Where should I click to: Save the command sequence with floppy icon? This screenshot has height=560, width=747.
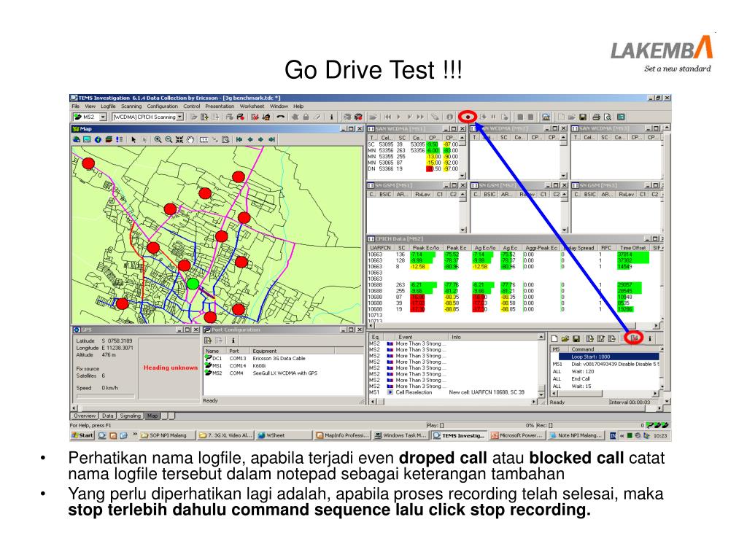coord(576,338)
